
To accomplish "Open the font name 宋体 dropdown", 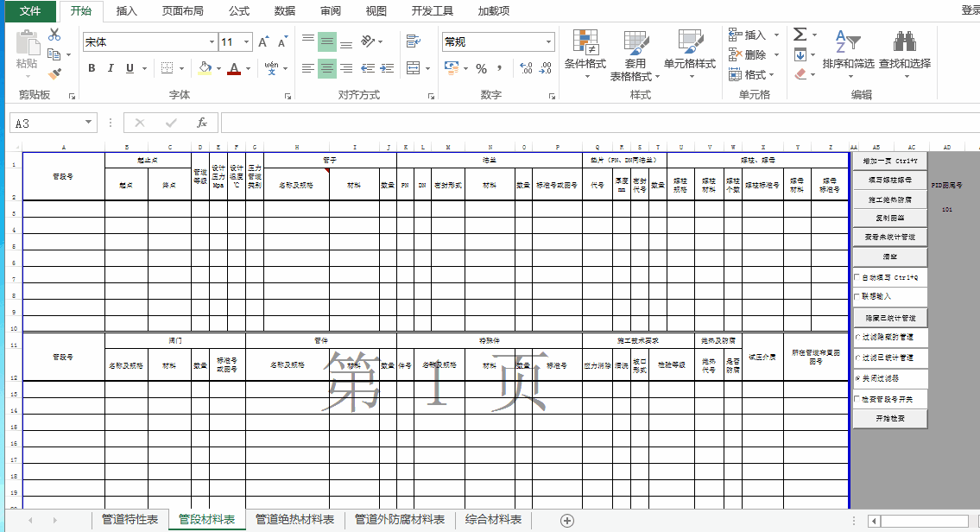I will tap(212, 42).
